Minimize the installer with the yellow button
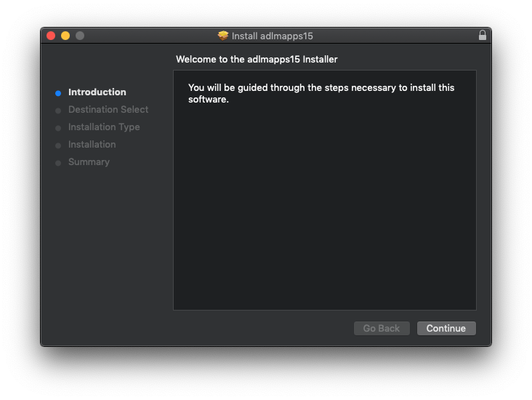 click(x=65, y=36)
